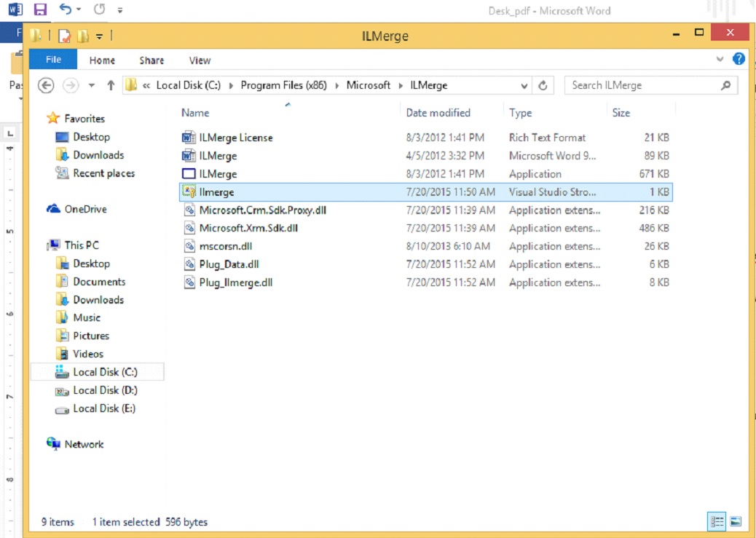Select This PC in navigation pane
The image size is (756, 538).
82,245
